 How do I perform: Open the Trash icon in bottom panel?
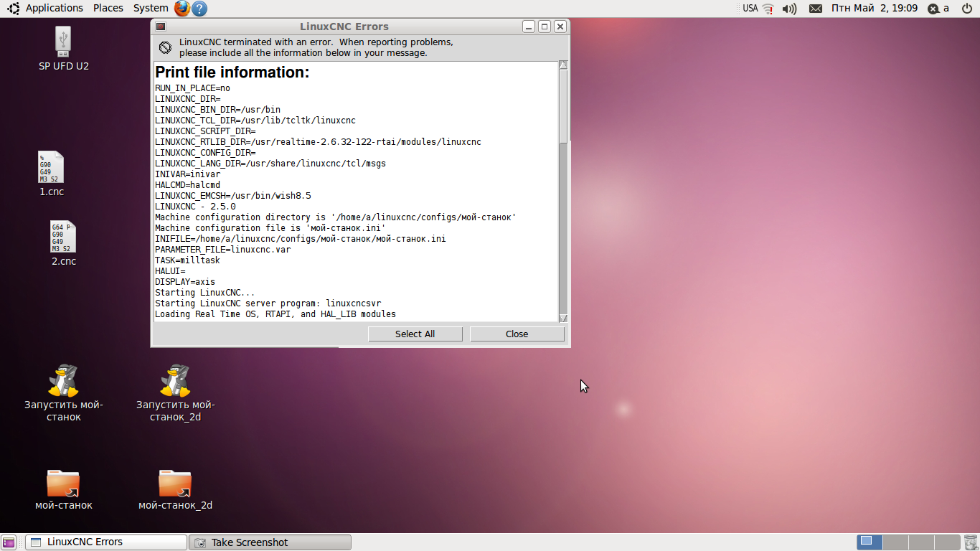[971, 542]
